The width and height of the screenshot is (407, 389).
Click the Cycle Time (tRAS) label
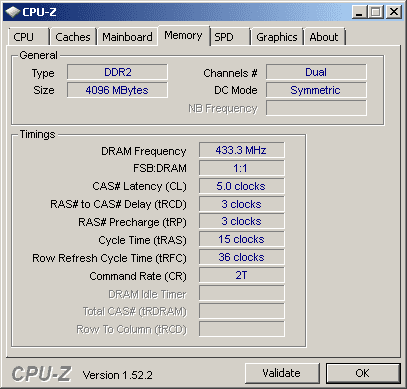(142, 240)
